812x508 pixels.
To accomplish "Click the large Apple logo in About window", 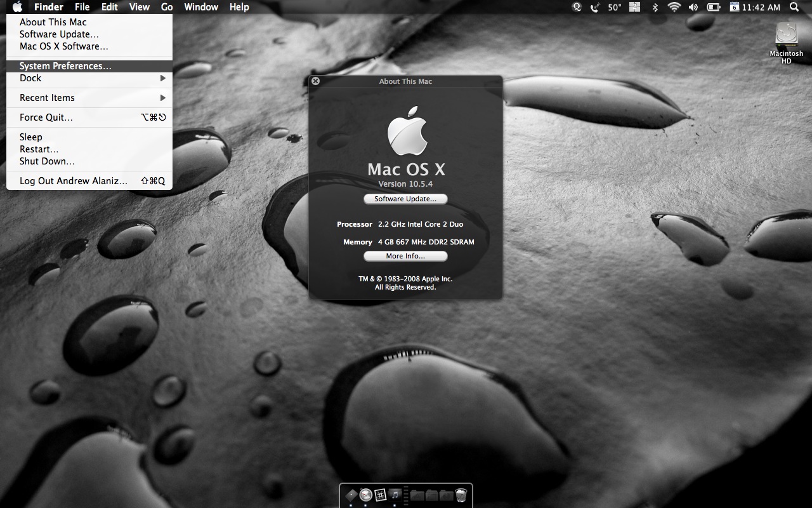I will 406,131.
